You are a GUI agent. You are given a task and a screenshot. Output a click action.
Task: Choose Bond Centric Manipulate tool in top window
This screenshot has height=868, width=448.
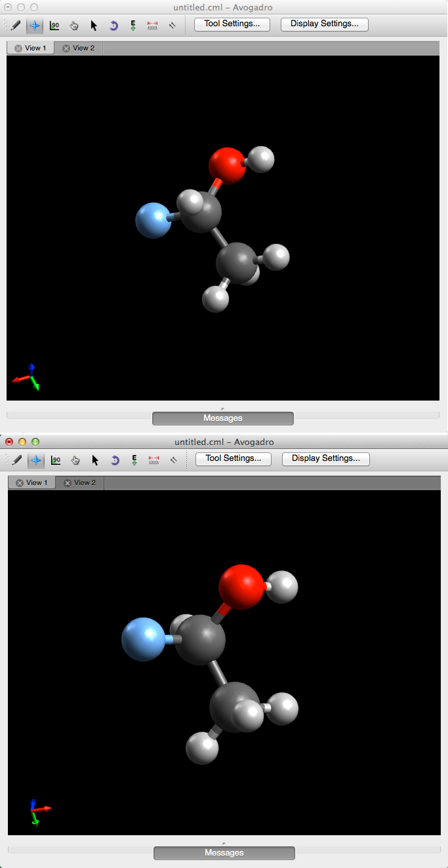pyautogui.click(x=55, y=26)
